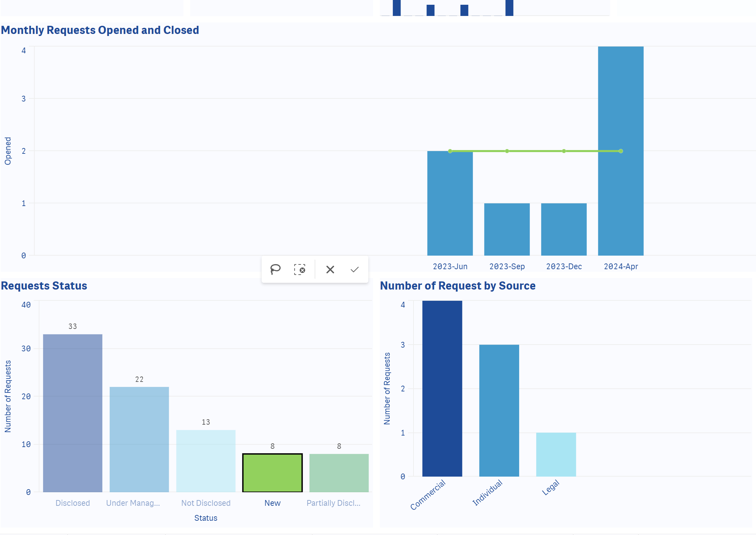Select the New status bar
756x535 pixels.
(272, 473)
